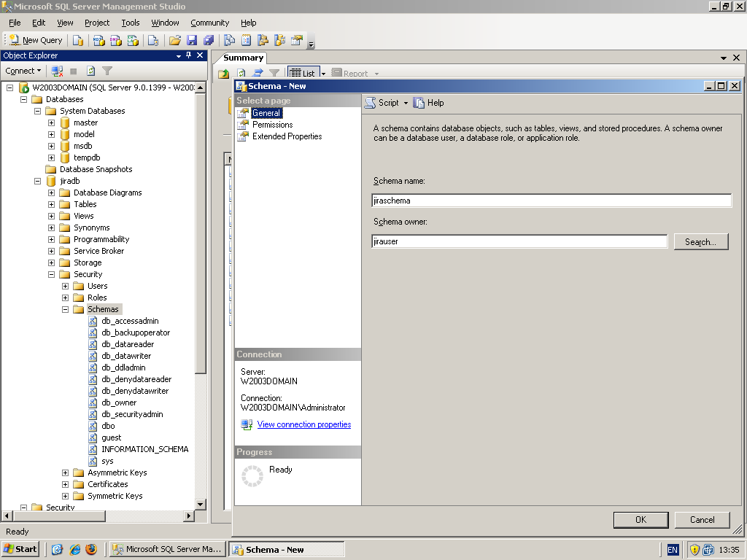Image resolution: width=747 pixels, height=560 pixels.
Task: Click the Save All icon
Action: (x=208, y=41)
